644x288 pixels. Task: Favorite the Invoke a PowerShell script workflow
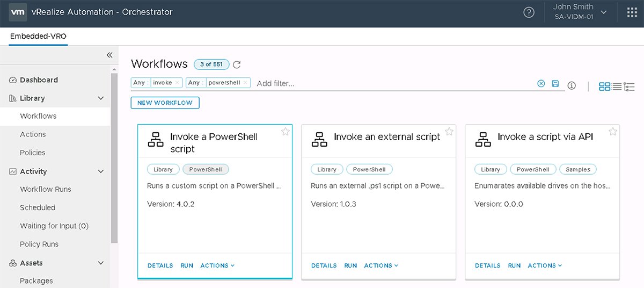click(286, 132)
